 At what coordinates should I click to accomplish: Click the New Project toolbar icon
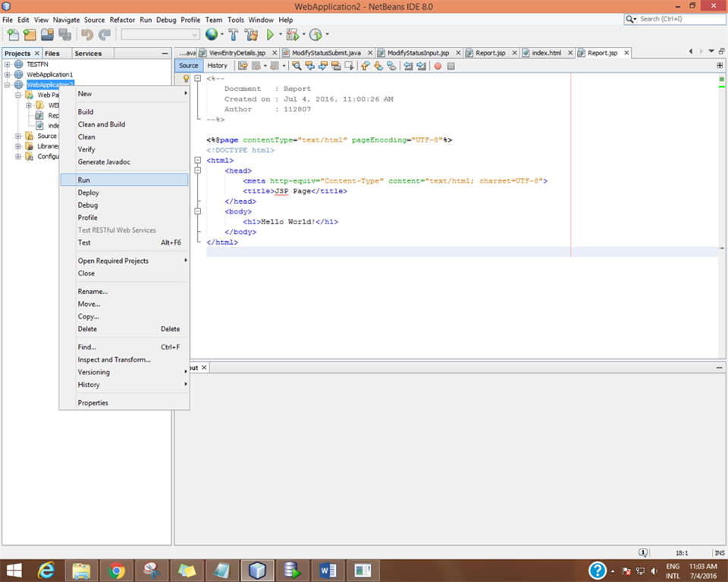point(30,35)
